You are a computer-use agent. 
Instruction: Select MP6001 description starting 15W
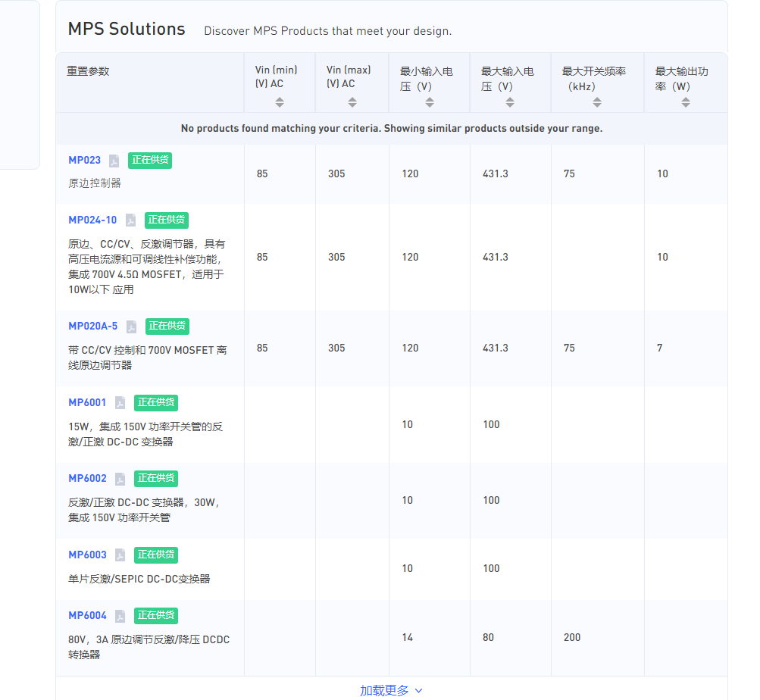click(145, 434)
